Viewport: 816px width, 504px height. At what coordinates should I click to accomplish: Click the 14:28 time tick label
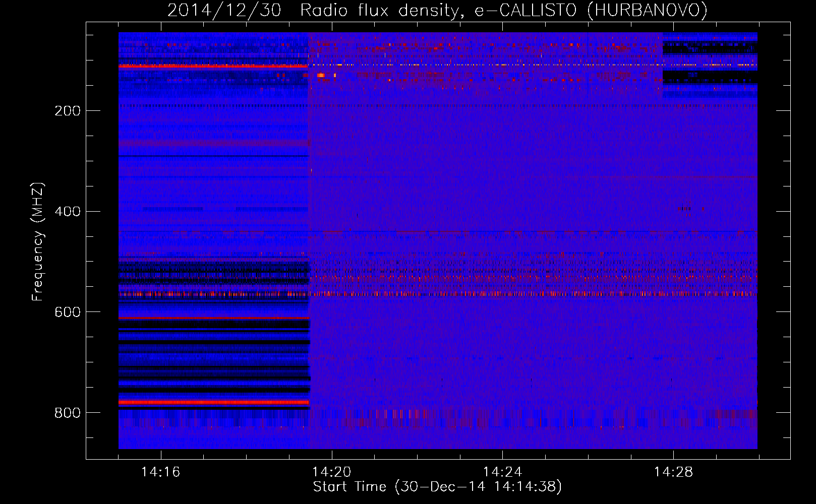674,472
